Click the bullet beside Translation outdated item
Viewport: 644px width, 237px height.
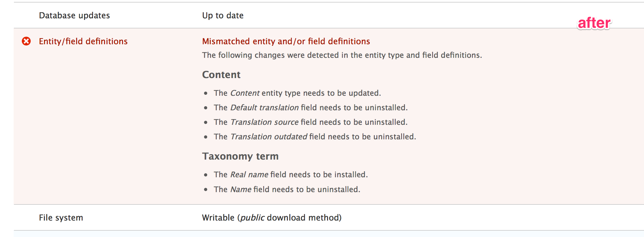tap(206, 137)
